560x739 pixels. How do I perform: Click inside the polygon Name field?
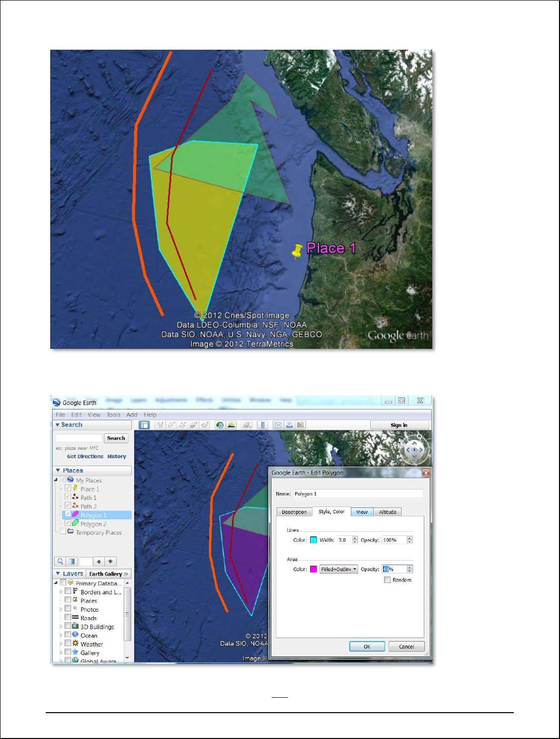click(x=358, y=493)
